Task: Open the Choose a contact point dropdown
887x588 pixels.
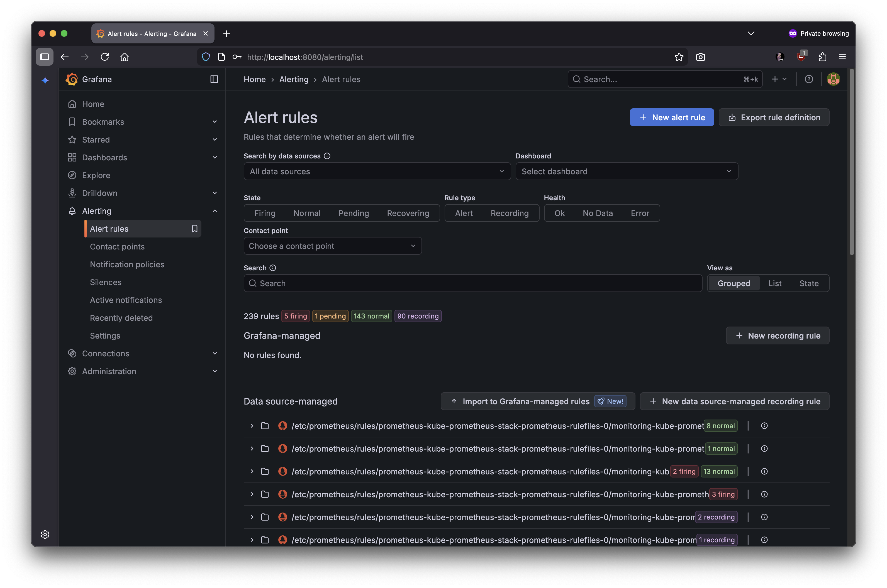Action: (332, 246)
